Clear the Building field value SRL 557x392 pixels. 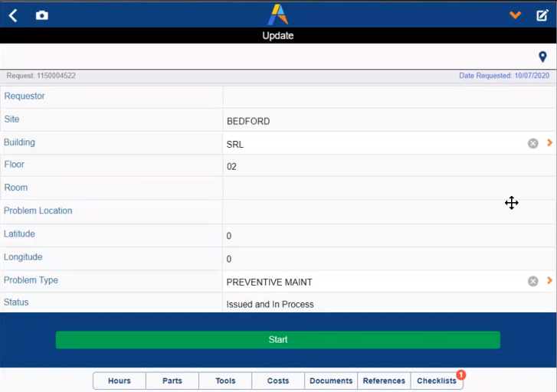[532, 143]
